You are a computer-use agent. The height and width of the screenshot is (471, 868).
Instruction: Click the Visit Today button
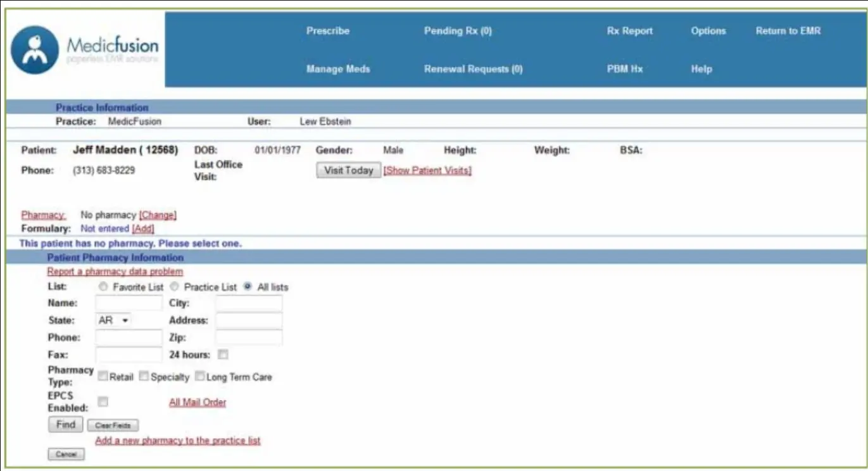pos(348,170)
